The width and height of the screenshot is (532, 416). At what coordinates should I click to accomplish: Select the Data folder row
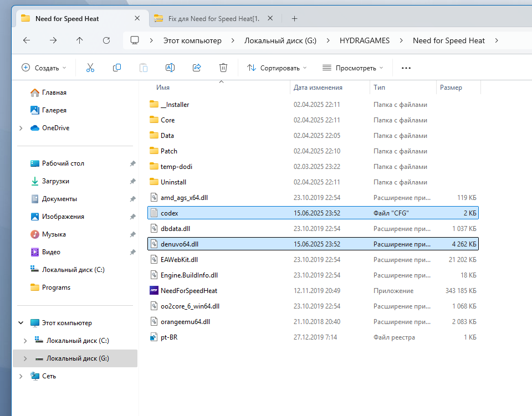tap(313, 136)
